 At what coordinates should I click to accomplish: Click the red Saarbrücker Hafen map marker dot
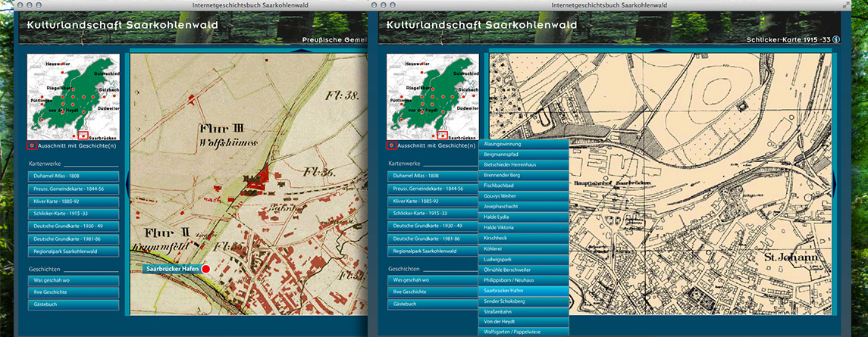205,268
